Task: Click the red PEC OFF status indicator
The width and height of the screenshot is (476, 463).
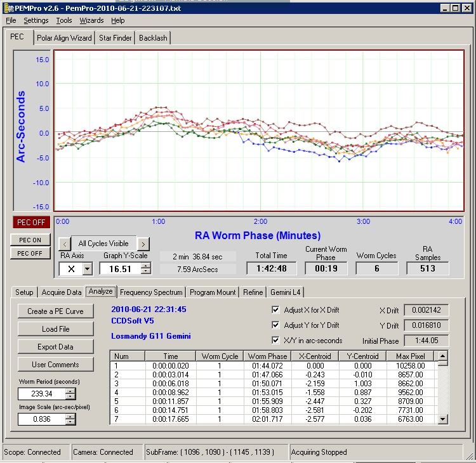Action: (31, 223)
